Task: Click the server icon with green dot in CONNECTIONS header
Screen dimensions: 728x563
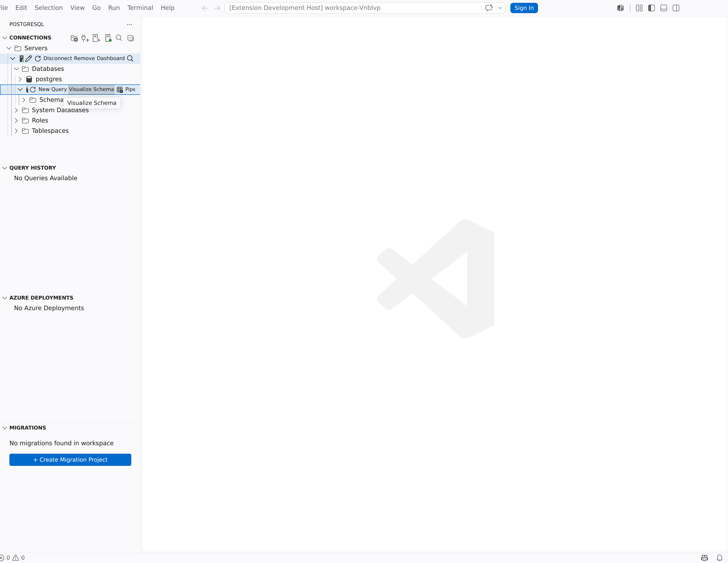Action: [x=108, y=38]
